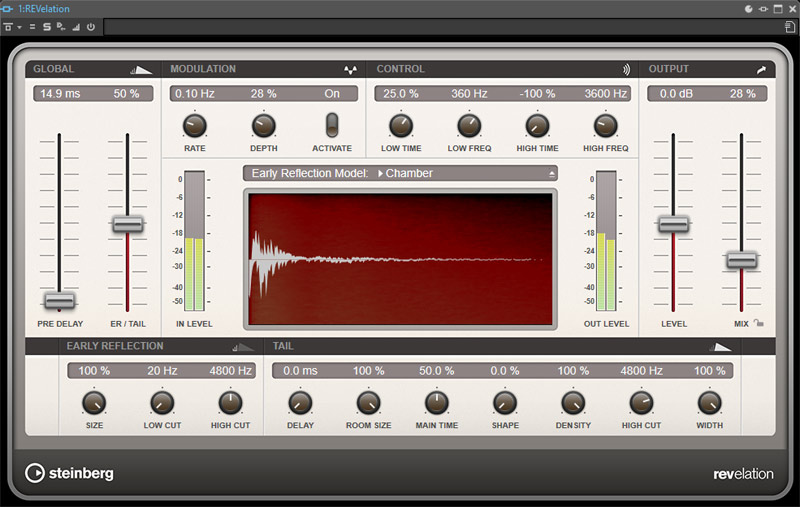The width and height of the screenshot is (800, 507).
Task: Open the Early Reflection Model Chamber dropdown
Action: [400, 173]
